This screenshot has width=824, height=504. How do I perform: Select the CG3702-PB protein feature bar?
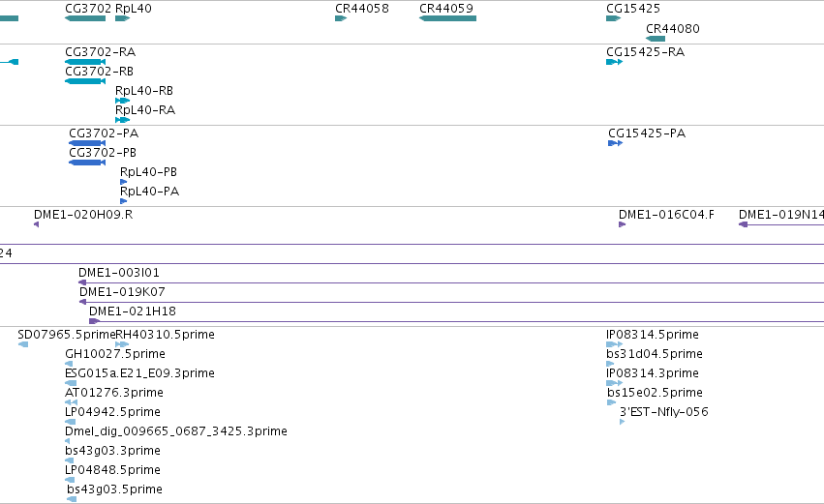[x=87, y=163]
